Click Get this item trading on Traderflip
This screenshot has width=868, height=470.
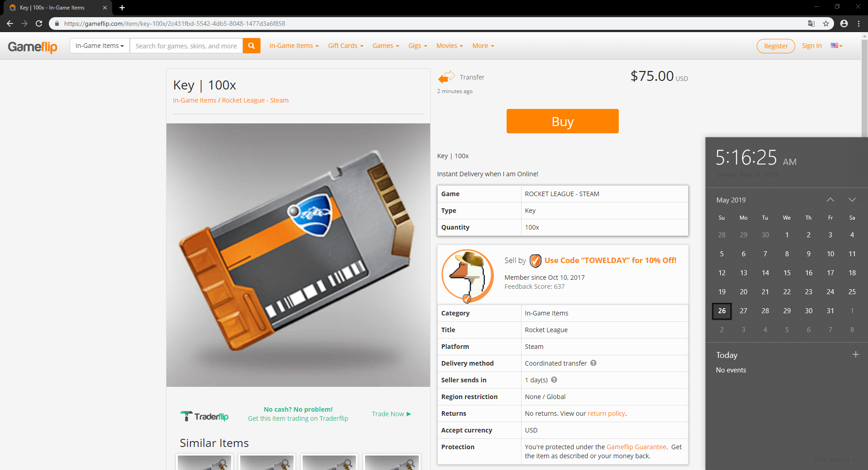tap(298, 418)
